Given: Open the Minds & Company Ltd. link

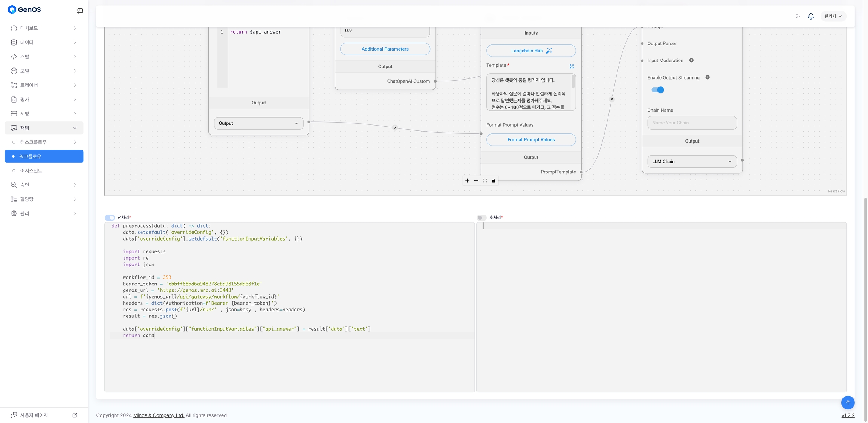Looking at the screenshot, I should [159, 415].
